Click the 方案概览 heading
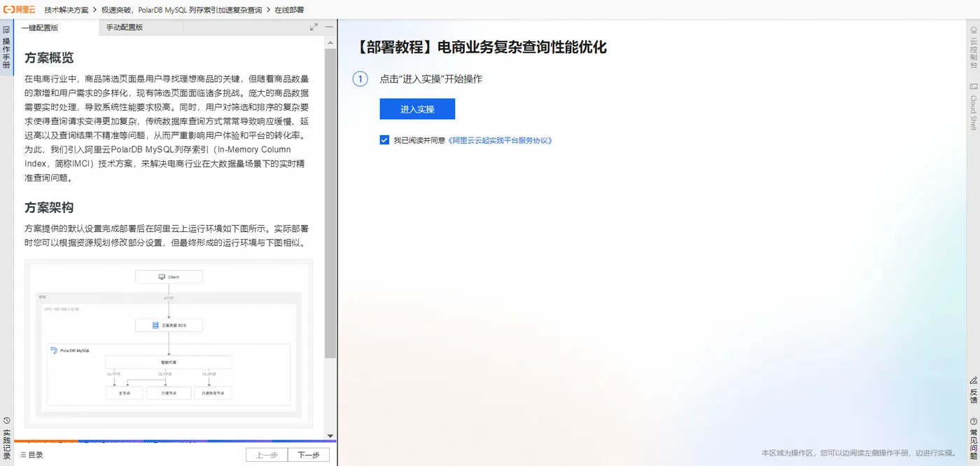Viewport: 980px width, 466px height. point(49,58)
